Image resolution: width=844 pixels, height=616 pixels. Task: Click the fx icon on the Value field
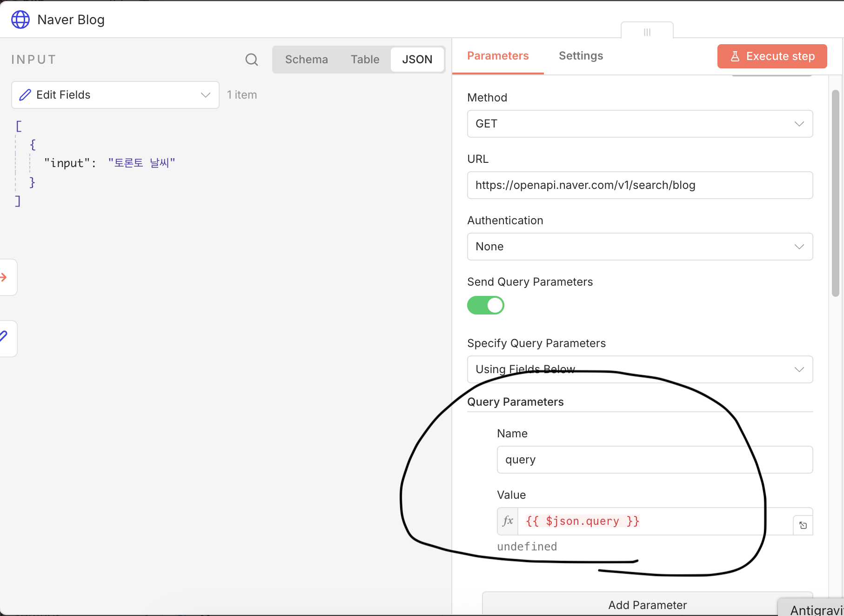[x=508, y=521]
